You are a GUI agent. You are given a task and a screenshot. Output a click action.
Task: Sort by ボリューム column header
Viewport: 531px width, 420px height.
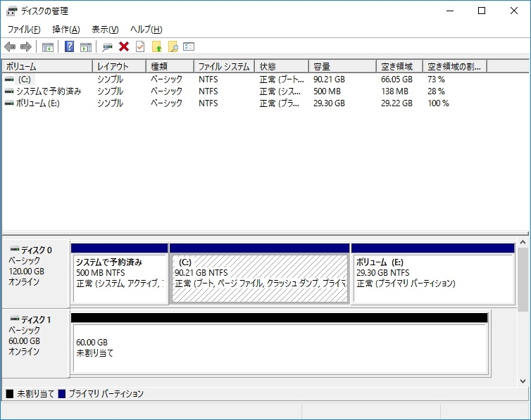47,66
